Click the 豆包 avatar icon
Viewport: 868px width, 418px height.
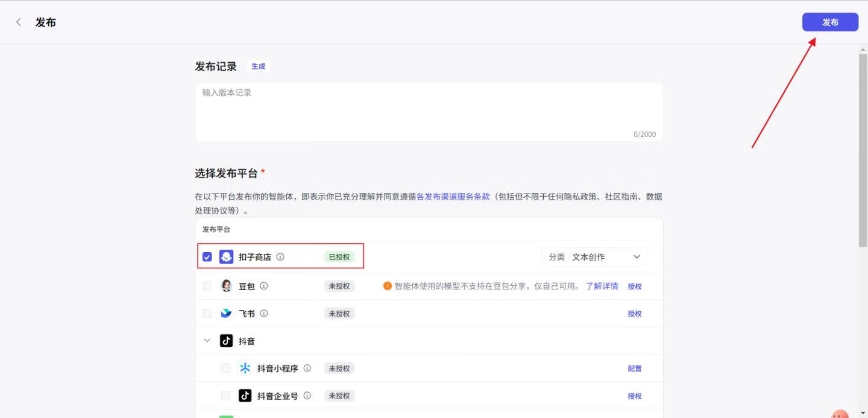[225, 285]
